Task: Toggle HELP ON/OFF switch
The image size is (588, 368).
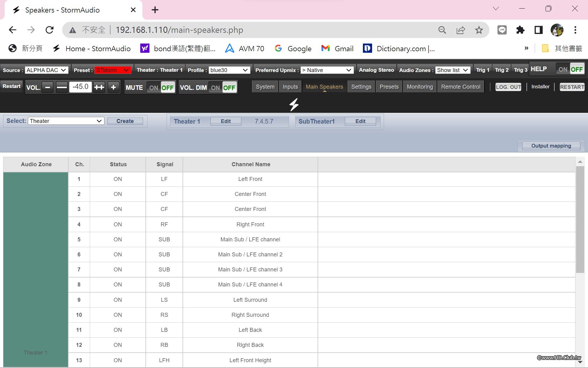Action: (570, 69)
